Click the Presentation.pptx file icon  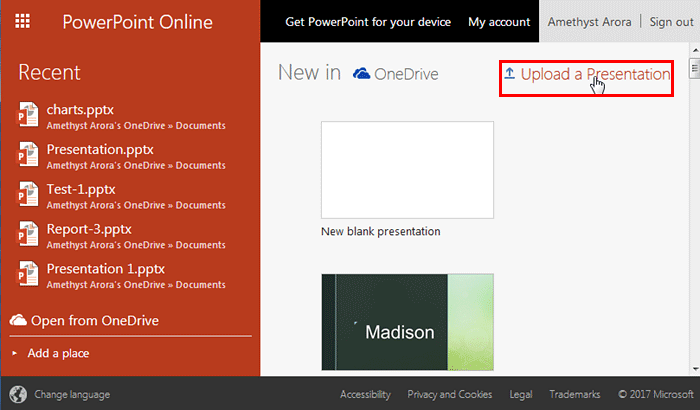[27, 154]
